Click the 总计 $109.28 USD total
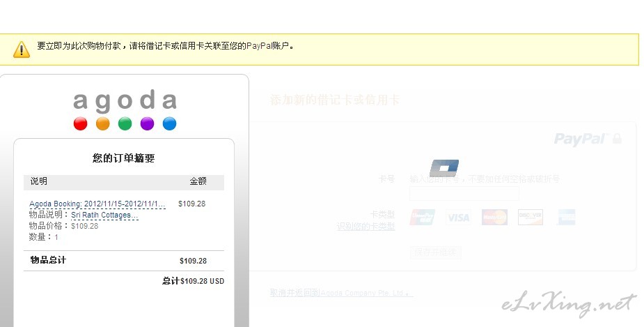Image resolution: width=644 pixels, height=327 pixels. point(193,281)
